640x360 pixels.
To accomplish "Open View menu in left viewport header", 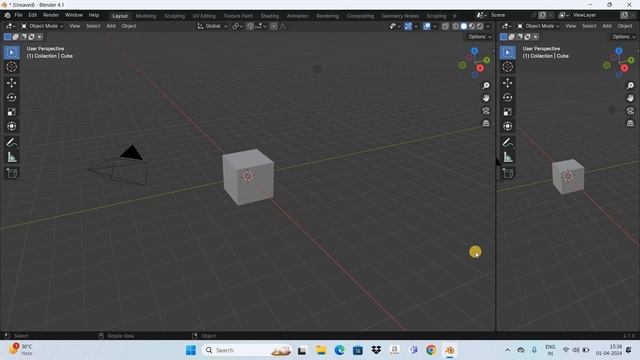I will [x=75, y=26].
